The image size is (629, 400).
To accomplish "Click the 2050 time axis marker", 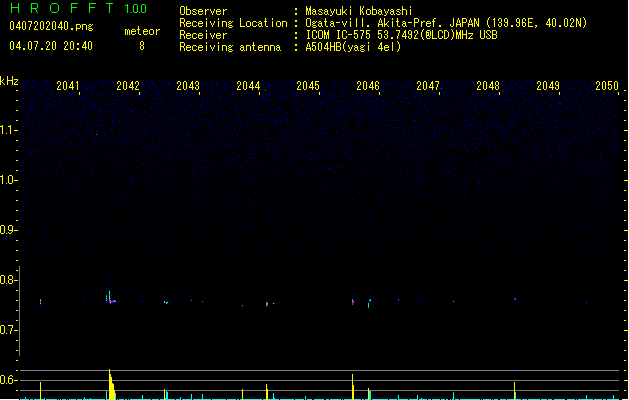I will 607,86.
